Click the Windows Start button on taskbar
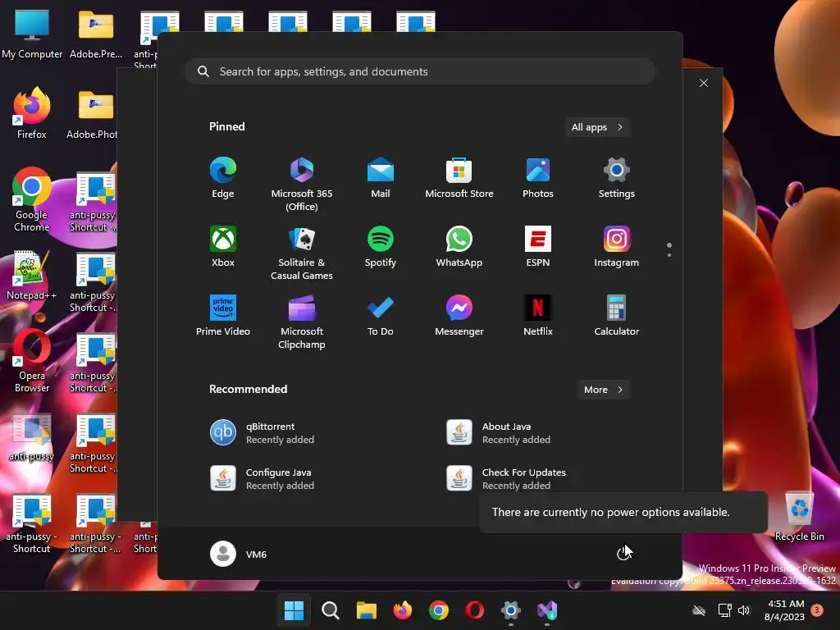840x630 pixels. point(294,610)
